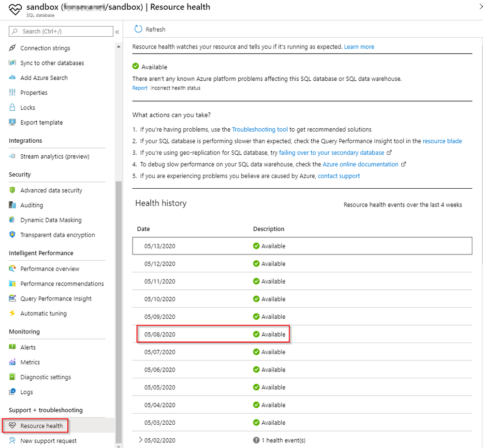Screen dimensions: 483x448
Task: Collapse the sidebar menu with double chevron
Action: coord(117,32)
